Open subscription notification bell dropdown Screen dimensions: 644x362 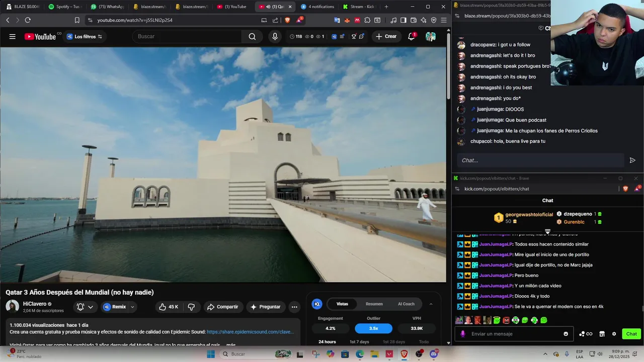pyautogui.click(x=85, y=307)
